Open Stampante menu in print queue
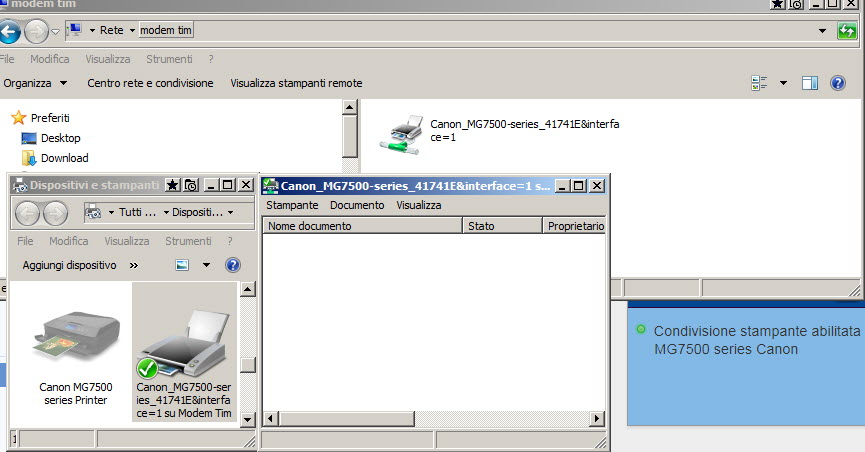This screenshot has width=865, height=452. [x=292, y=205]
